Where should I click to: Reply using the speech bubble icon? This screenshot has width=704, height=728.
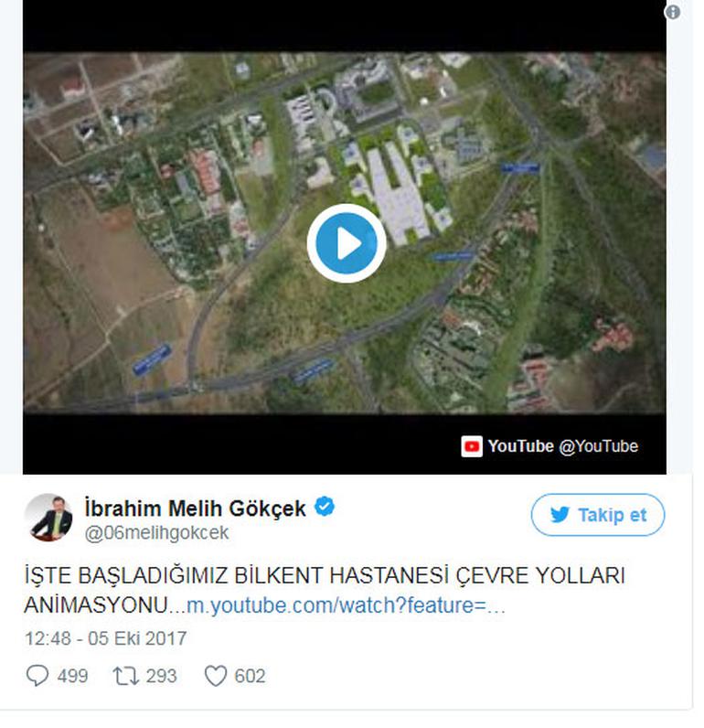click(x=37, y=676)
